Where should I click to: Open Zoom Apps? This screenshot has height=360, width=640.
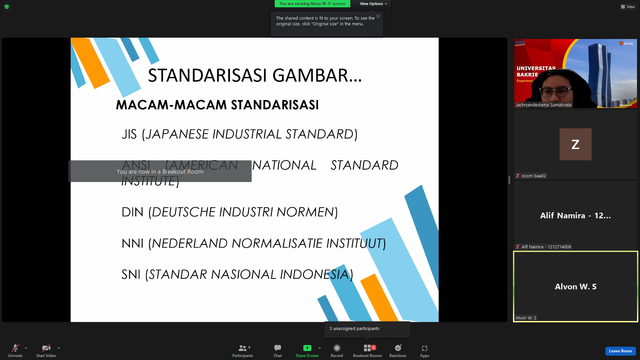(x=424, y=350)
